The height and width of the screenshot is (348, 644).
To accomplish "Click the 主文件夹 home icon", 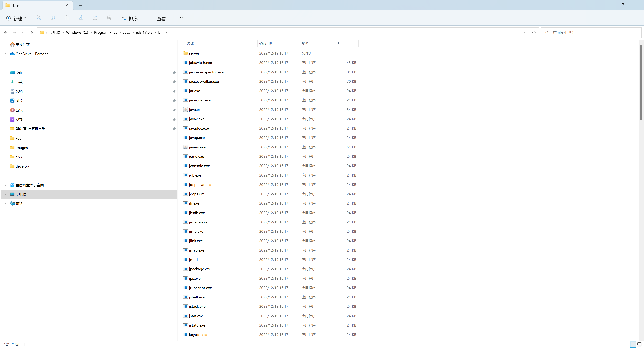I will (12, 44).
